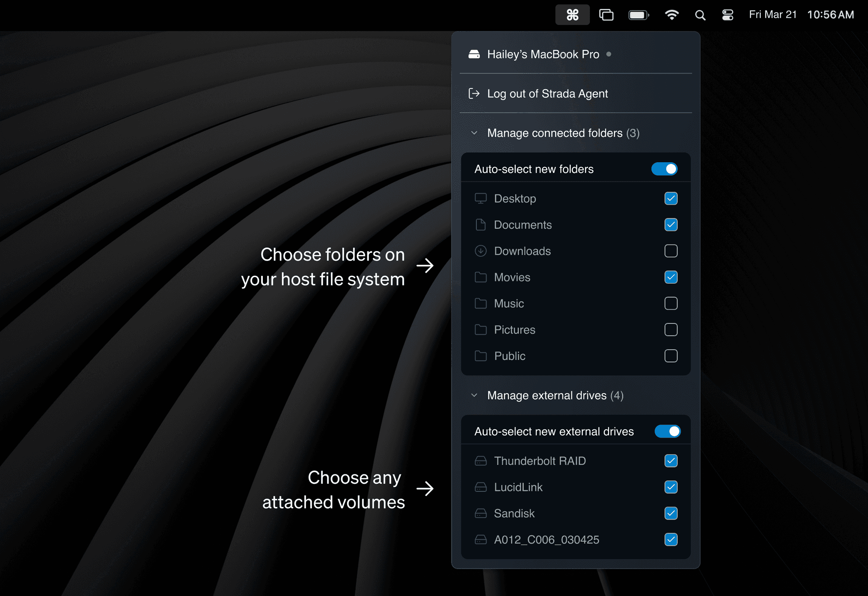868x596 pixels.
Task: Uncheck the Thunderbolt RAID checkbox
Action: click(671, 461)
